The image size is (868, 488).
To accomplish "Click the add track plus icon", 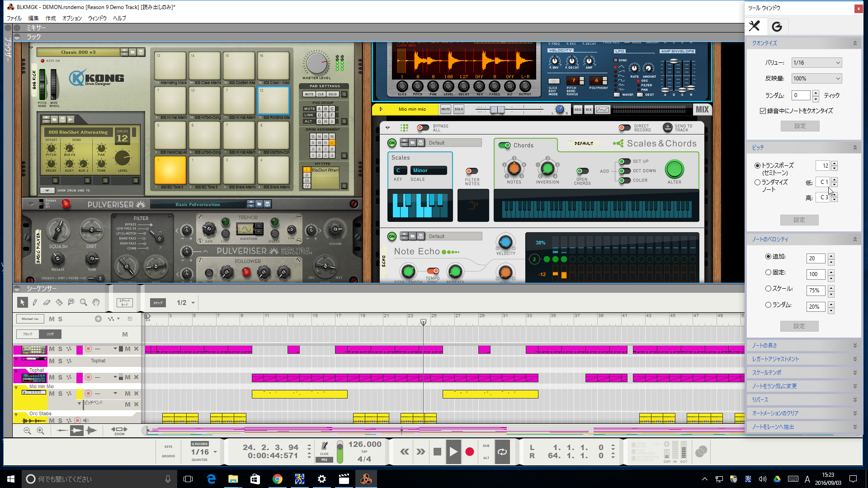I will (x=98, y=319).
